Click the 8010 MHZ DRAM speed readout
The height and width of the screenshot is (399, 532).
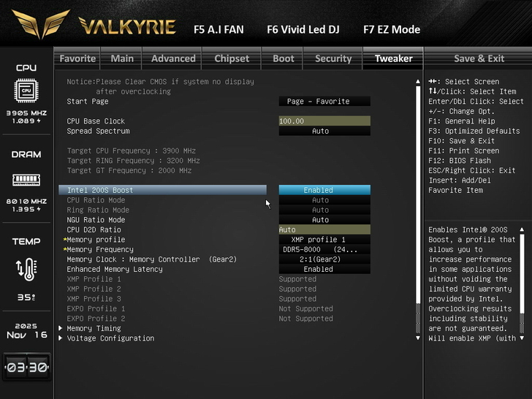point(26,201)
